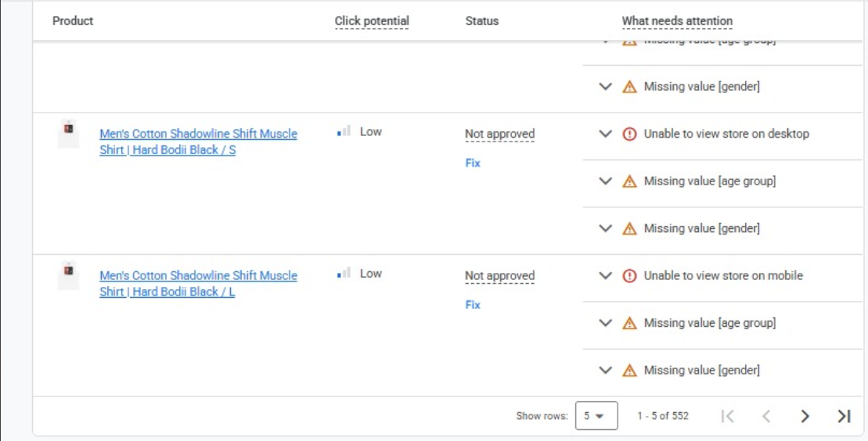868x441 pixels.
Task: Click the red error icon for mobile store issue
Action: [629, 275]
